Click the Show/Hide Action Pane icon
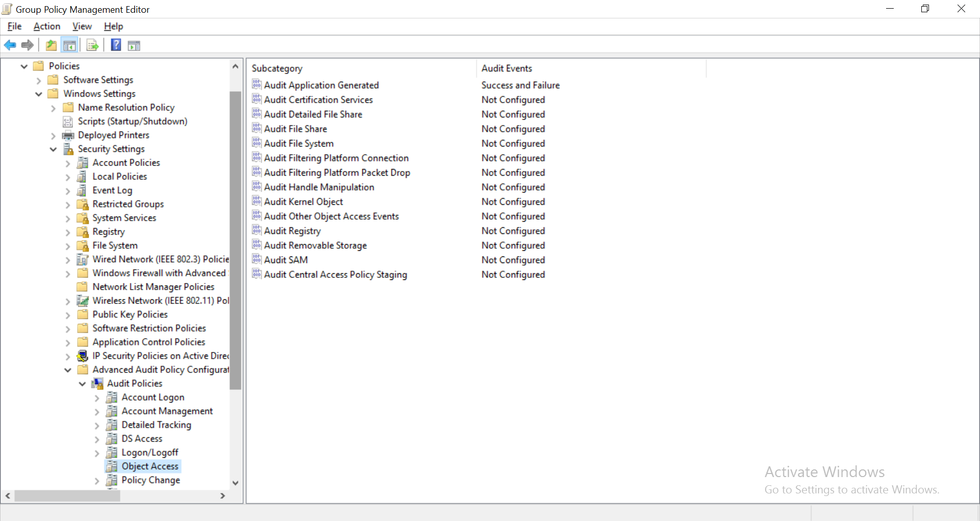Image resolution: width=980 pixels, height=521 pixels. (134, 45)
